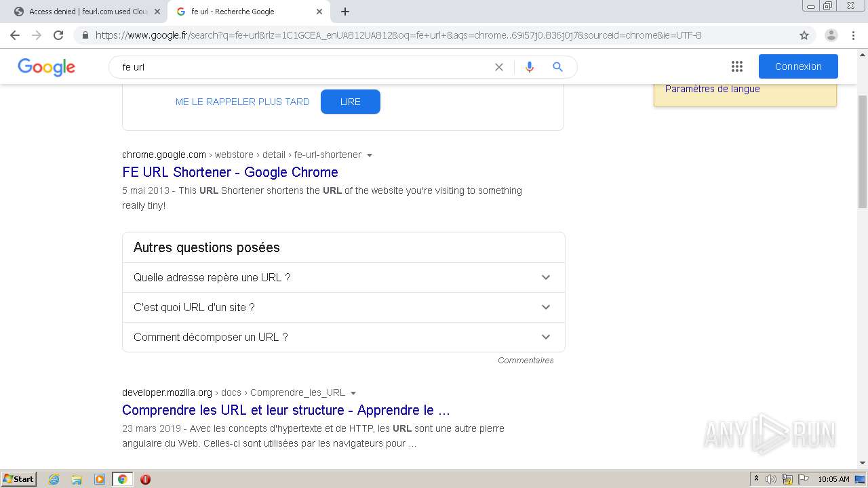
Task: Click the taskbar clock showing 10:05 AM
Action: (833, 479)
